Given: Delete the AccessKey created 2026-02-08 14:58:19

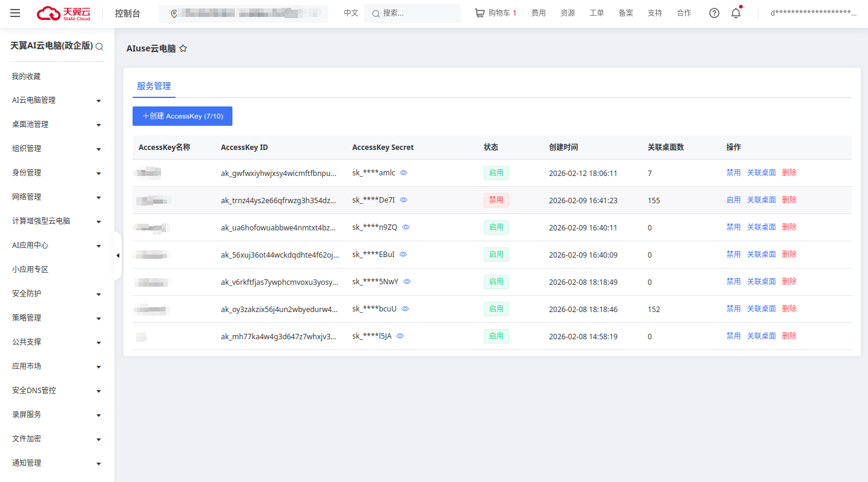Looking at the screenshot, I should (x=789, y=336).
